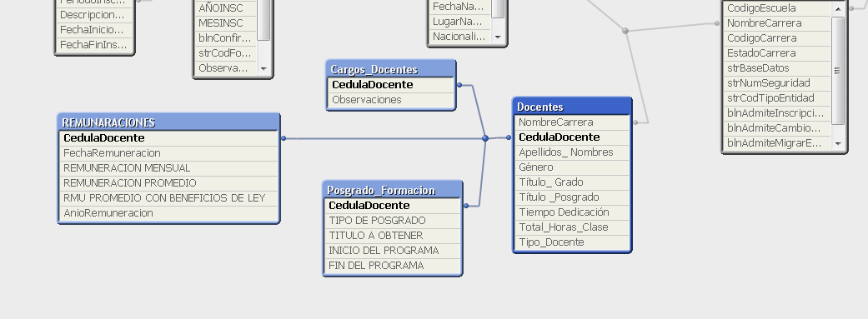The image size is (868, 319).
Task: Select CedulaDocente in the Cargos_Docentes table
Action: coord(391,85)
